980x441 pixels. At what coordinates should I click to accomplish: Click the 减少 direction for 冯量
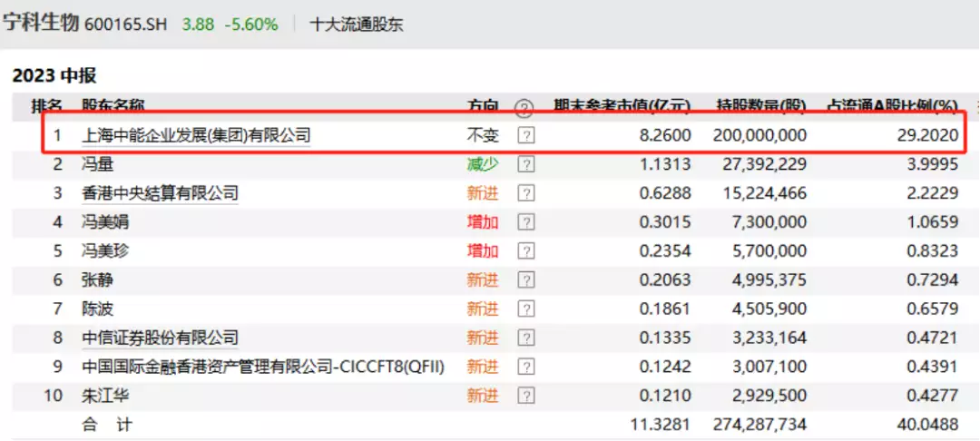(x=483, y=164)
